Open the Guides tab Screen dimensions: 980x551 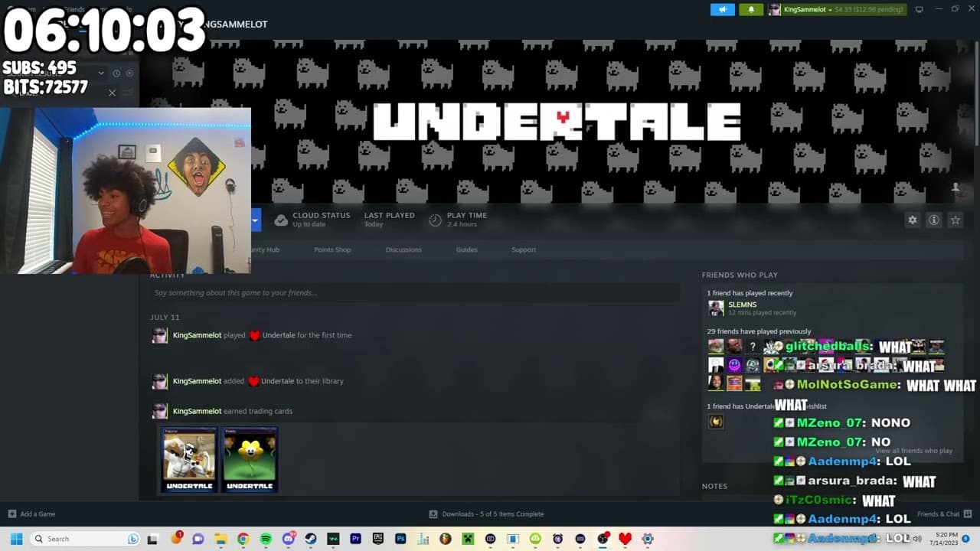466,249
